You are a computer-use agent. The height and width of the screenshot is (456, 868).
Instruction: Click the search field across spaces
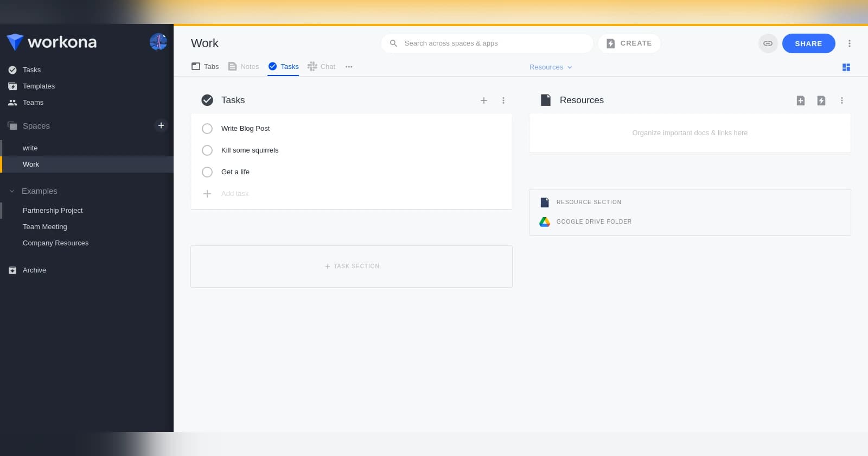click(x=487, y=43)
